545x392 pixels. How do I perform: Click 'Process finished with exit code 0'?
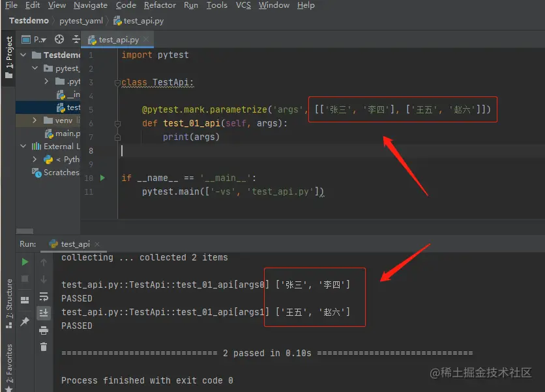tap(147, 380)
